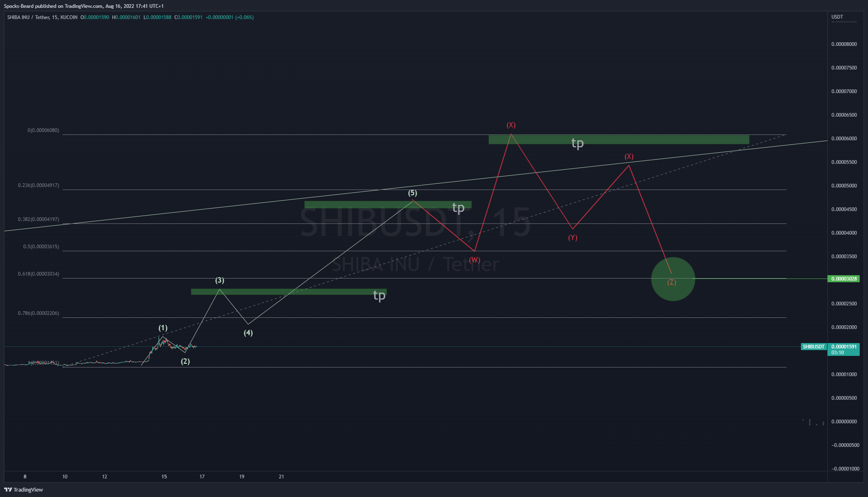Viewport: 868px width, 497px height.
Task: Click the current price label 0.00001591
Action: point(844,347)
